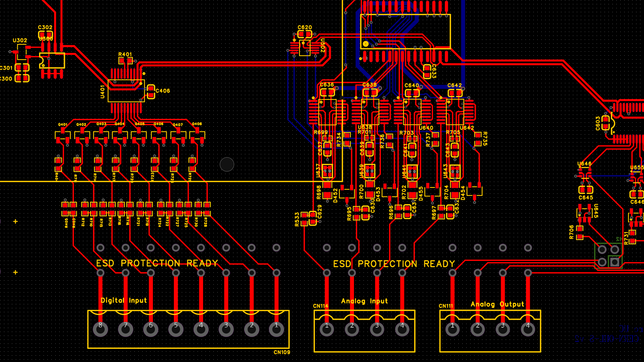Click the "Analog Output" silkscreen text
The height and width of the screenshot is (362, 644).
tap(497, 304)
